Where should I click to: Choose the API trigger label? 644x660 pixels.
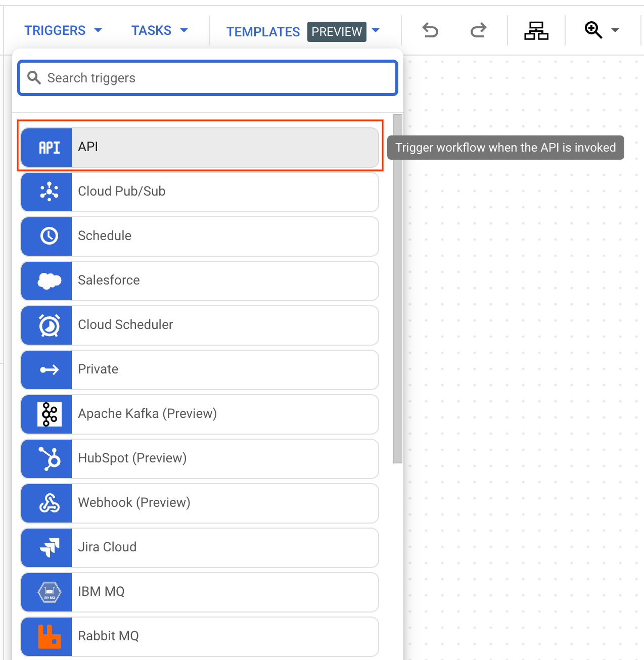[88, 147]
